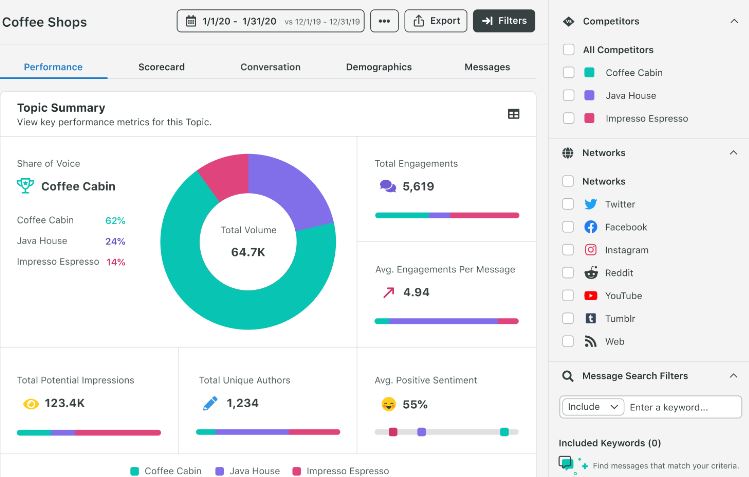Click the Web RSS feed icon

[x=590, y=341]
